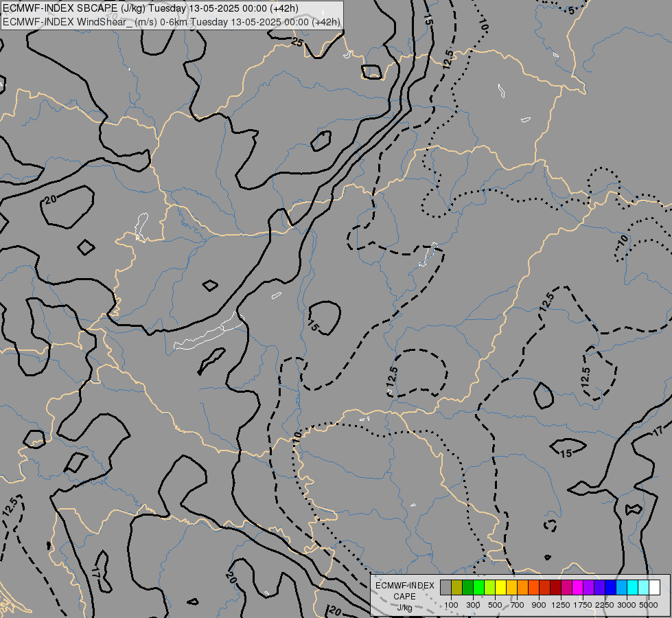Click the 100 legend value

coord(451,605)
